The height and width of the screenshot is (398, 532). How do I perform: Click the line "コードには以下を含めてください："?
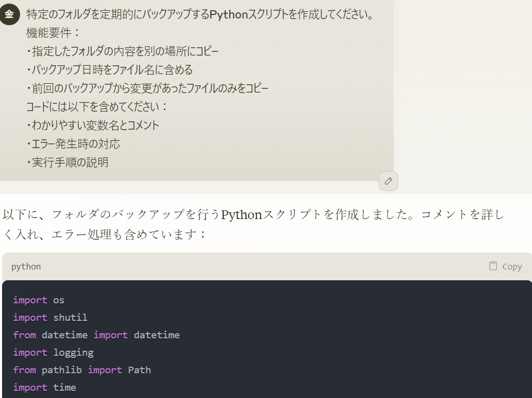[97, 107]
